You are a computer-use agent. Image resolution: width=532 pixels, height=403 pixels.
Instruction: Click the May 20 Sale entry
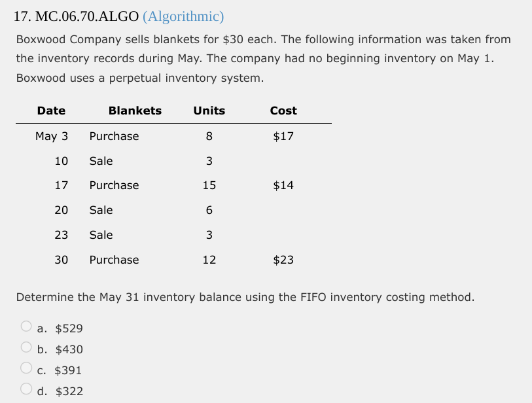(101, 210)
